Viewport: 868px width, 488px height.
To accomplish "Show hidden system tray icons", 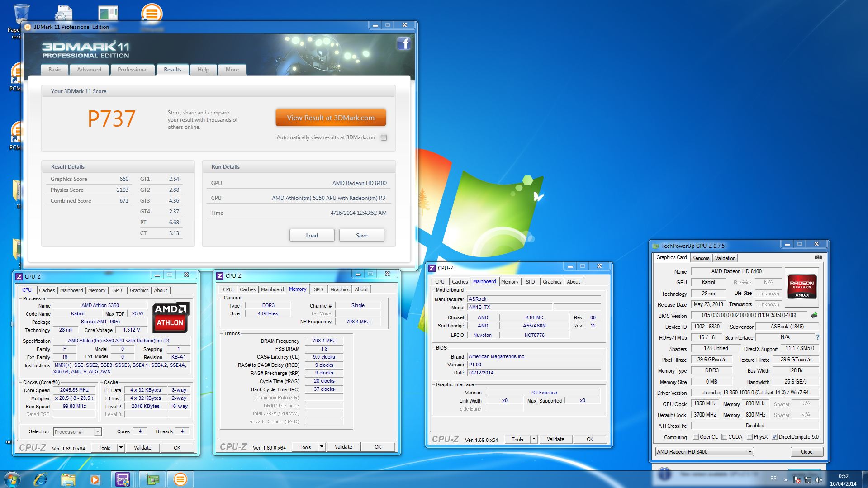I will [786, 480].
